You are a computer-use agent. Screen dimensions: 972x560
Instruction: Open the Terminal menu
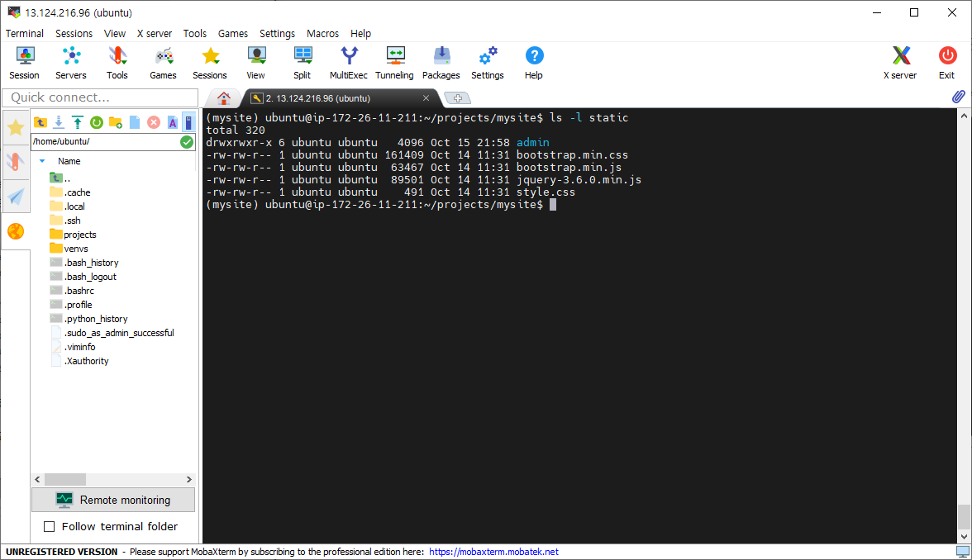tap(25, 33)
